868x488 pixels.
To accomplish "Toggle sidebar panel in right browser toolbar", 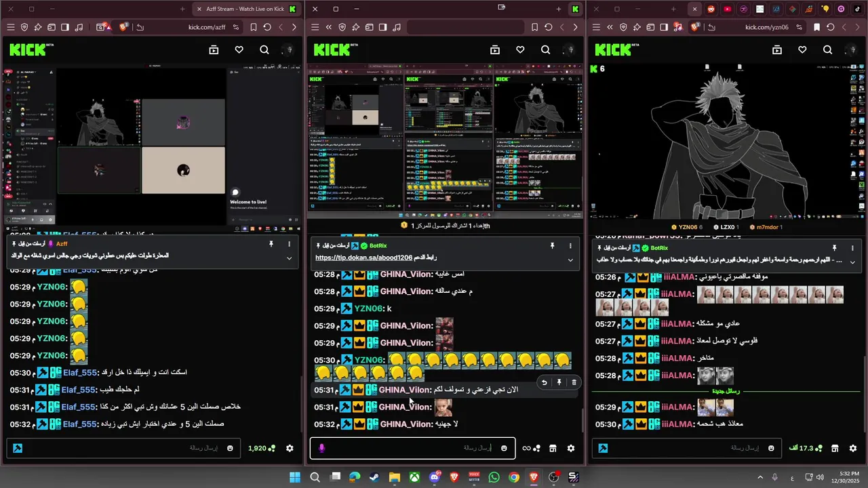I will [x=664, y=27].
